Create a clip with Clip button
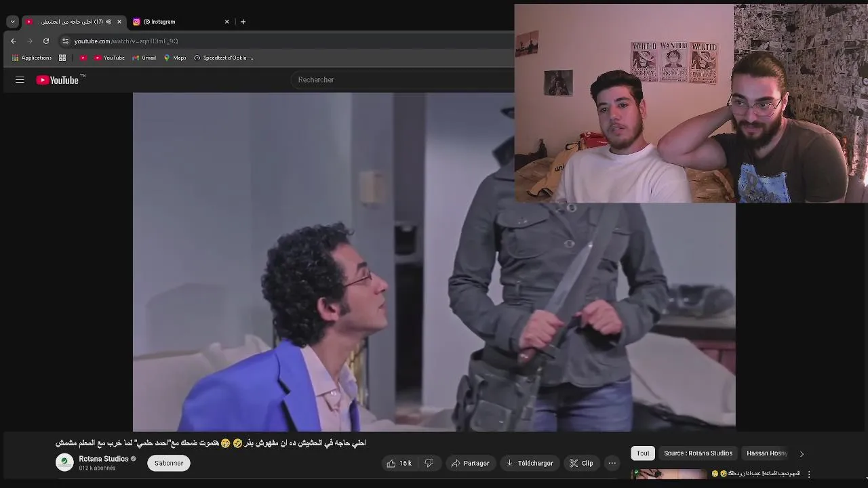The image size is (868, 488). [581, 464]
